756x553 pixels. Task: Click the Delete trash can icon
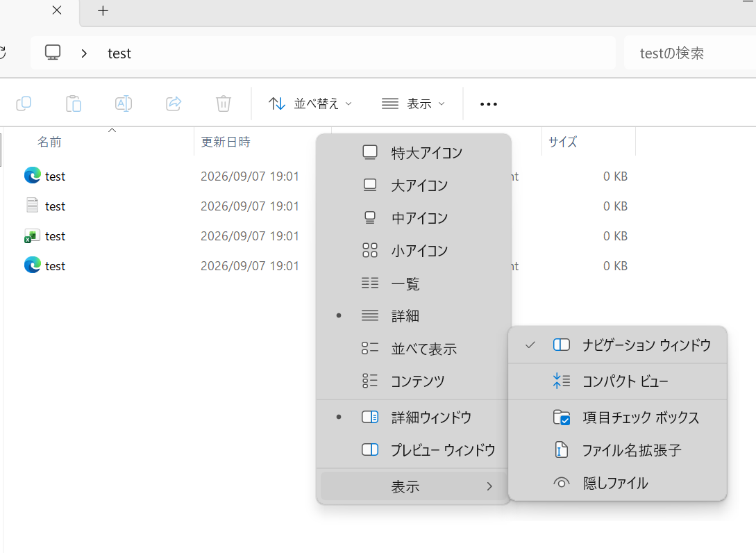coord(224,104)
